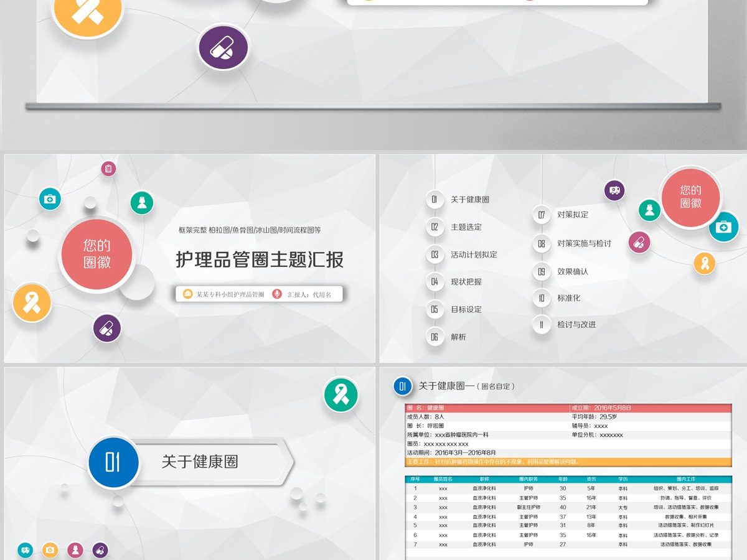Click 对策实施与检讨 in the contents list
This screenshot has width=747, height=560.
click(584, 243)
